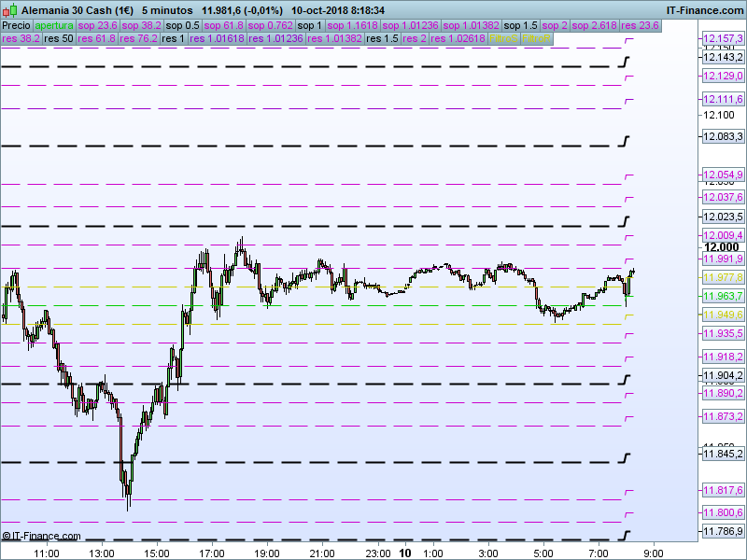
Task: Click the sop 1.01382 legend label
Action: point(471,26)
